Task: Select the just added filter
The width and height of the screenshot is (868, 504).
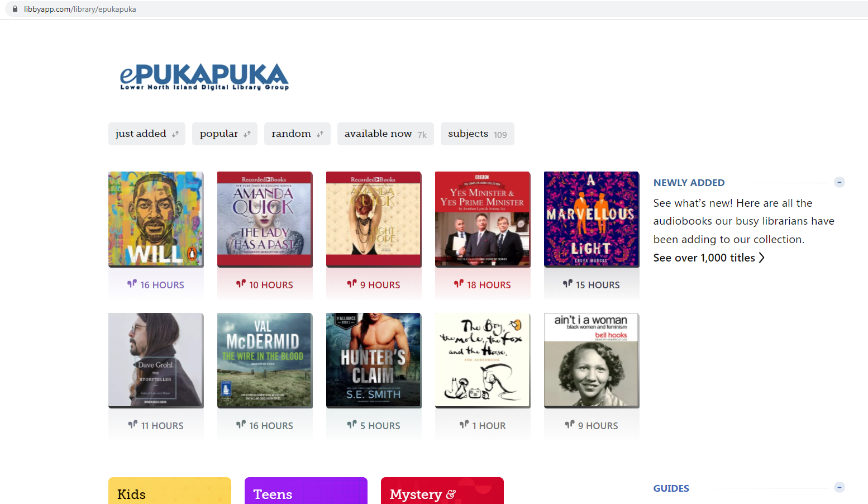Action: 147,134
